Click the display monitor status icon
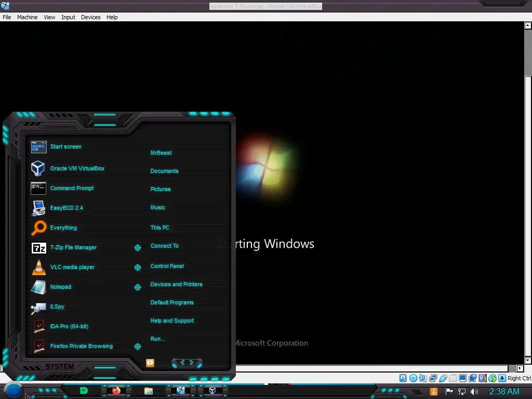Screen dimensions: 532x399 tap(462, 378)
